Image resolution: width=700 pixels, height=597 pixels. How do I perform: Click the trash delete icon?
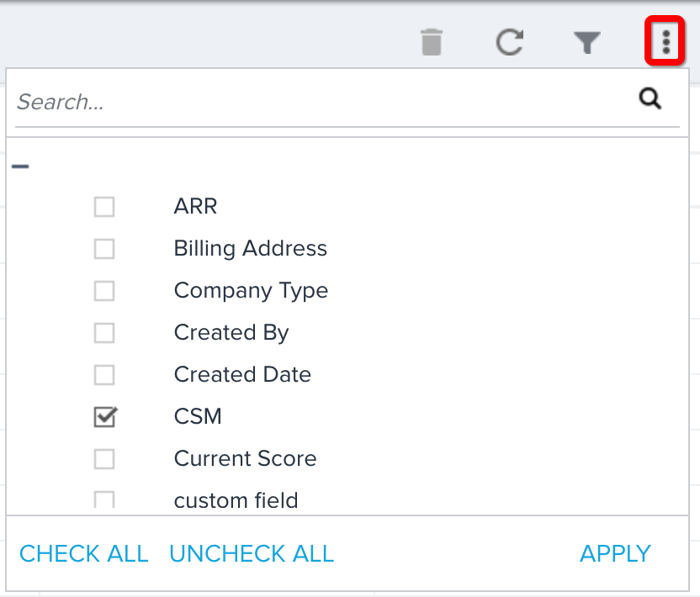(431, 42)
